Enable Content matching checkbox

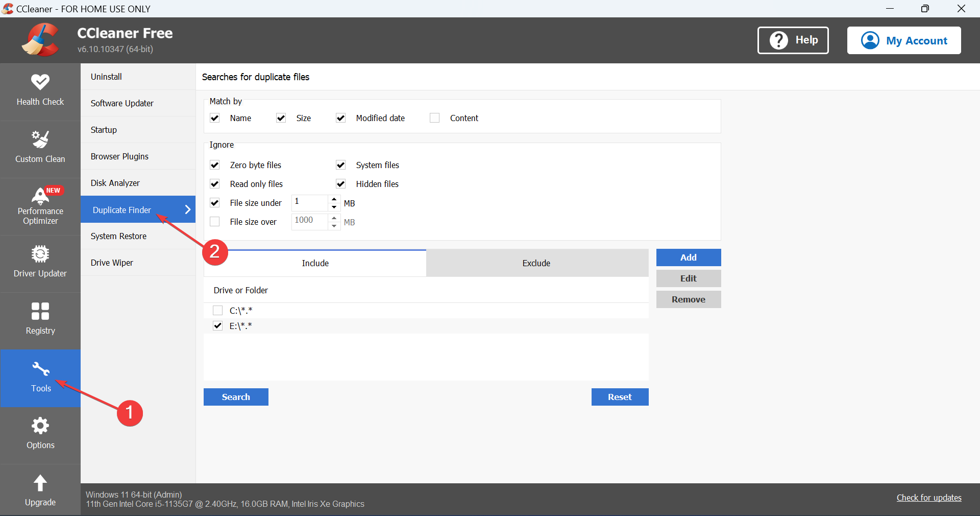coord(435,118)
